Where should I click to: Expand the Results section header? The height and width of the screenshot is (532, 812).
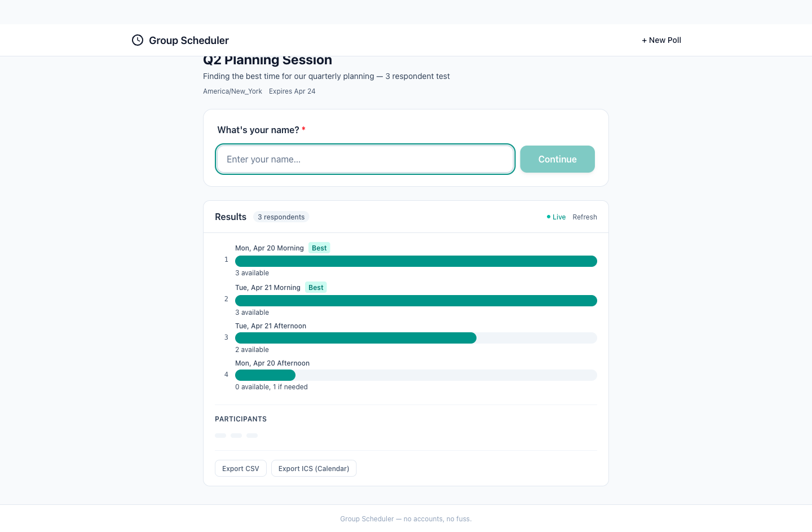(x=230, y=217)
